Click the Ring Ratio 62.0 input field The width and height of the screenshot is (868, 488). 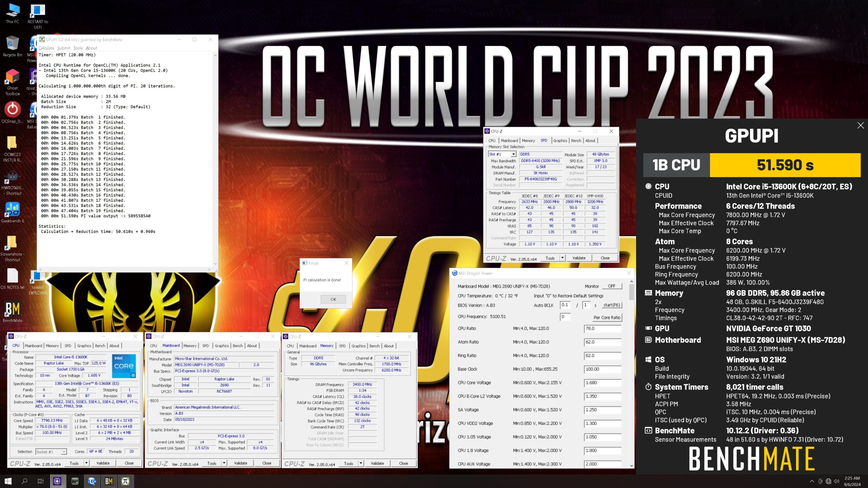[x=603, y=355]
